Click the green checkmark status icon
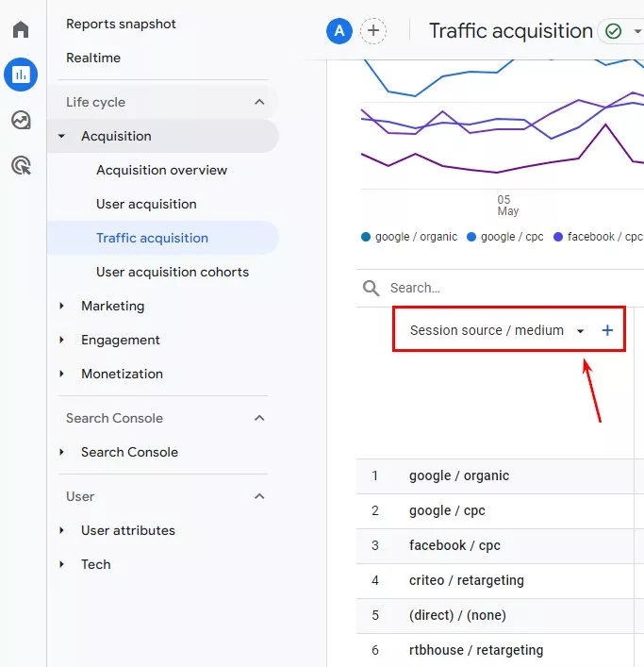The width and height of the screenshot is (644, 667). (614, 31)
